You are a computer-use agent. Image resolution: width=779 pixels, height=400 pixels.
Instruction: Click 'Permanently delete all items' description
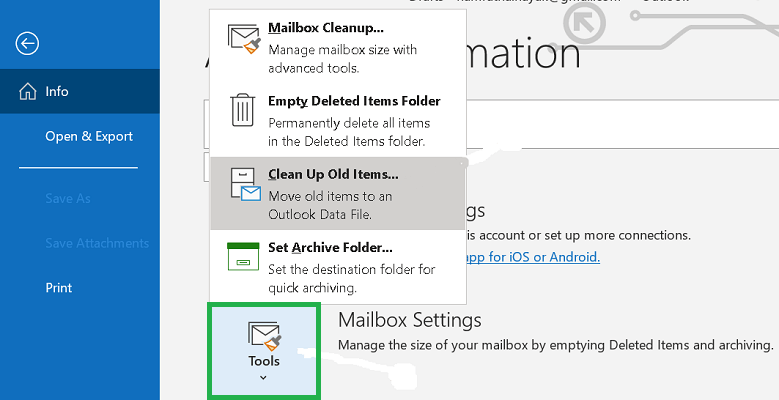click(x=349, y=132)
